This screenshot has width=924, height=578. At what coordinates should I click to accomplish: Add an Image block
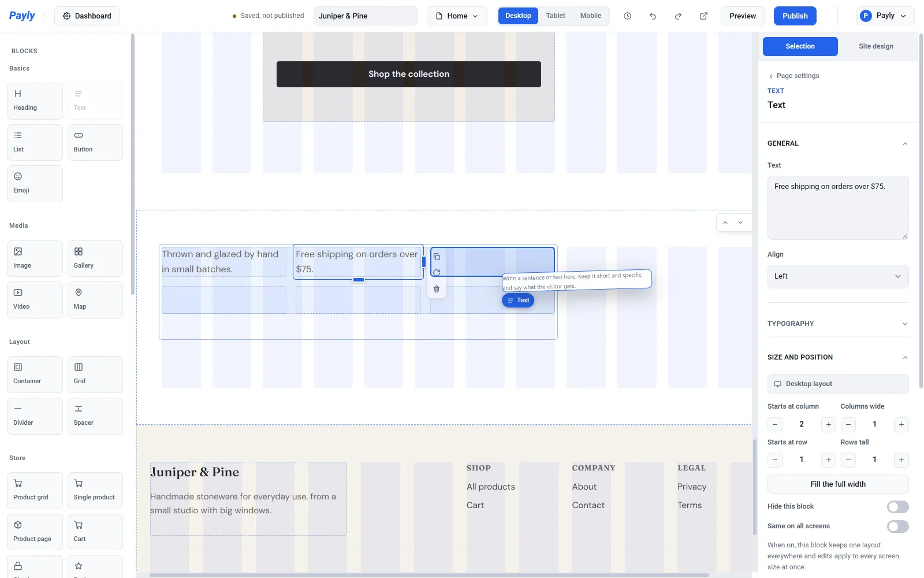[35, 258]
